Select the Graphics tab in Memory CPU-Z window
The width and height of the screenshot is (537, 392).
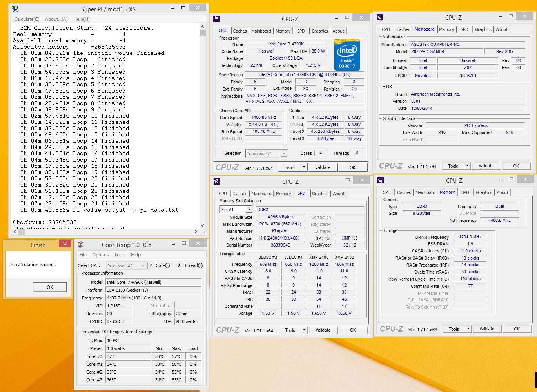(484, 192)
